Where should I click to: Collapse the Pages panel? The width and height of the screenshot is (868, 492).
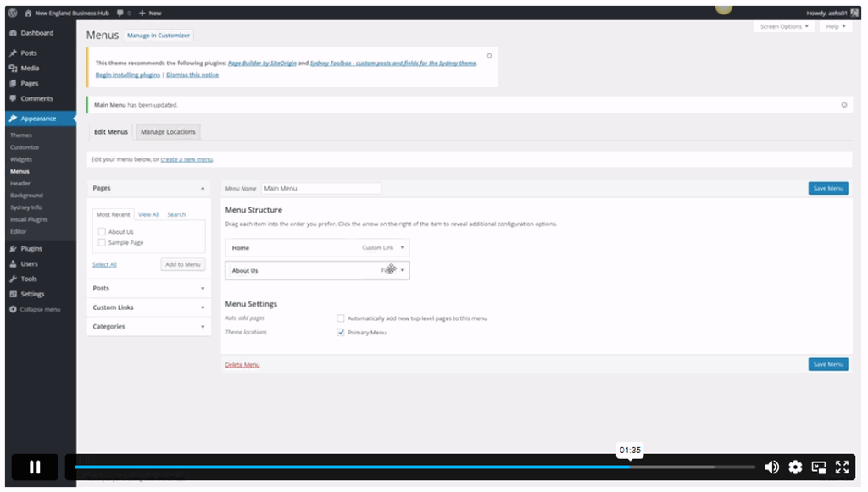[203, 189]
